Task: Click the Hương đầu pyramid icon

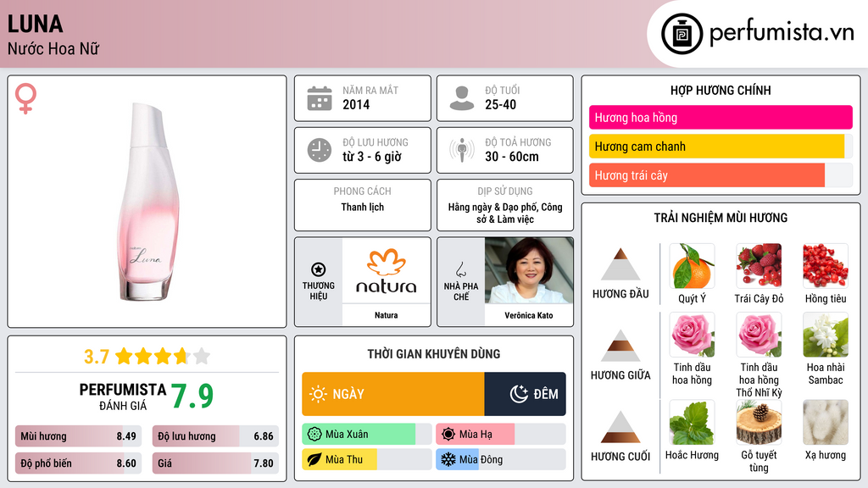Action: click(620, 264)
